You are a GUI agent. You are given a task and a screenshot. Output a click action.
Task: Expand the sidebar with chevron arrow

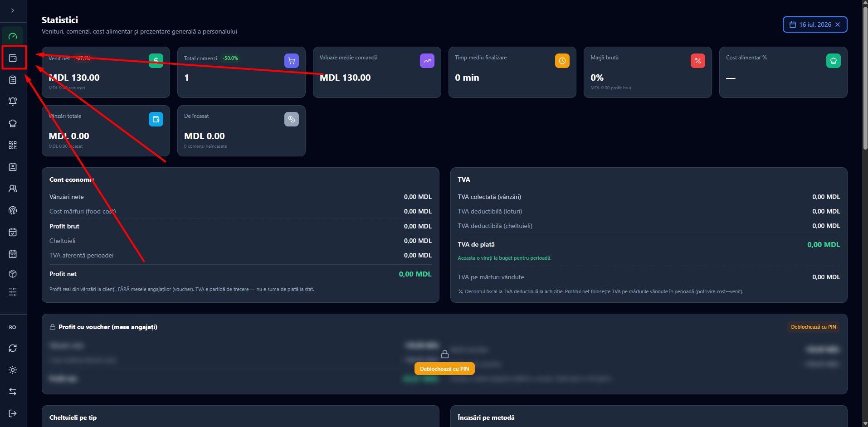point(13,10)
